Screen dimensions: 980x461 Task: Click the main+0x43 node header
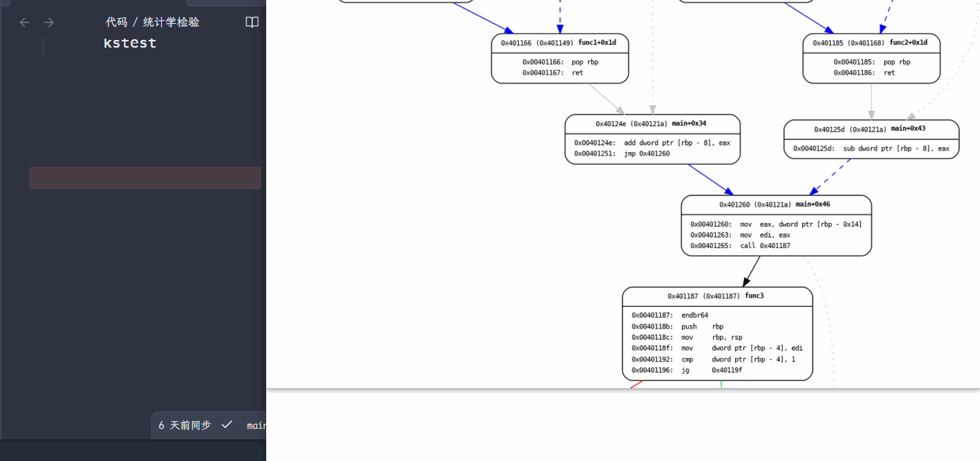tap(870, 129)
